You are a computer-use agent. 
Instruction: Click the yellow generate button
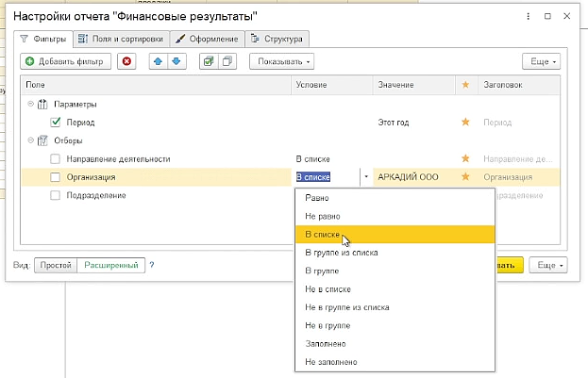click(x=509, y=265)
